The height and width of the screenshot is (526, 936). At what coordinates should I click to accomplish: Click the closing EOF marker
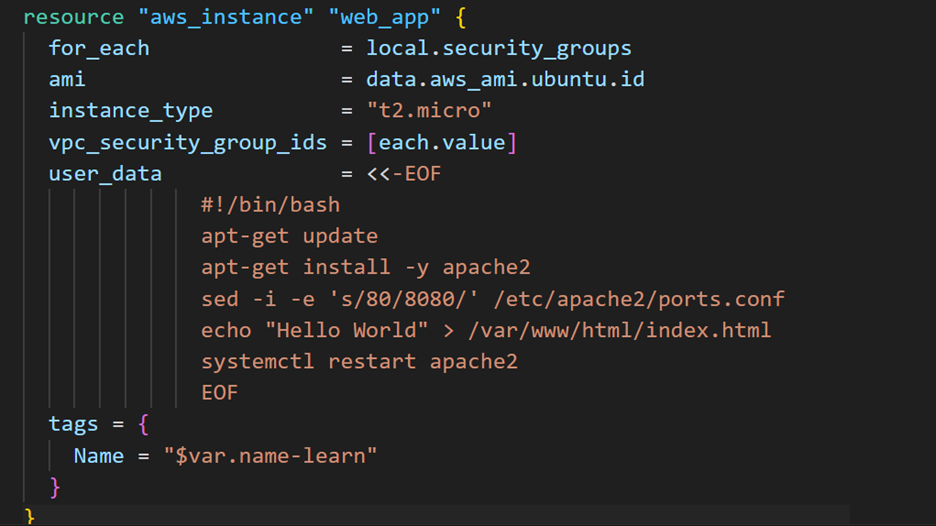click(x=219, y=393)
